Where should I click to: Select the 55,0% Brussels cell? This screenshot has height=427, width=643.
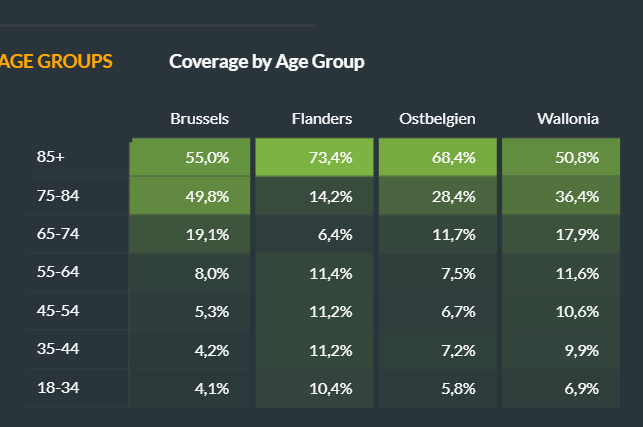191,157
